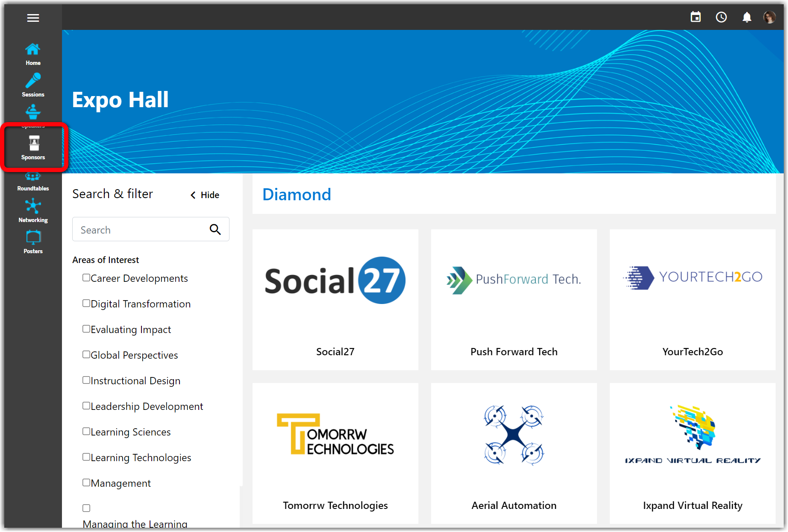Hide the Search & filter panel
788x532 pixels.
click(205, 195)
